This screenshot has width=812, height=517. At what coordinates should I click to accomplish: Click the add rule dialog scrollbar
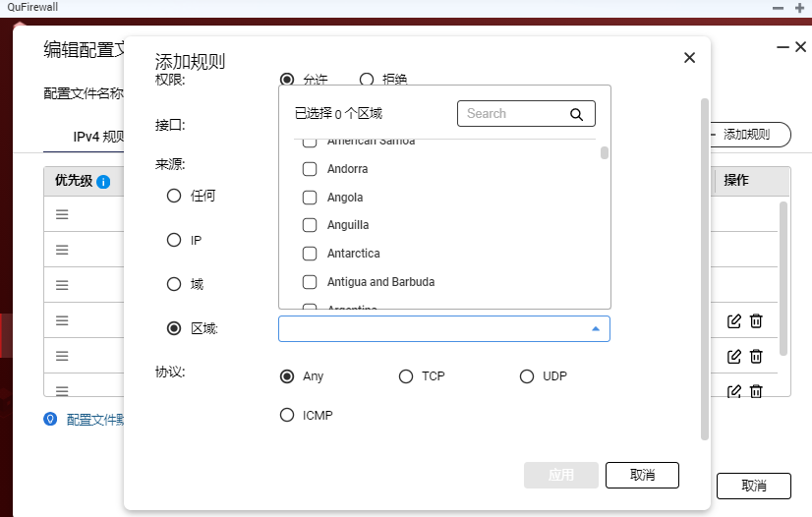pyautogui.click(x=704, y=269)
